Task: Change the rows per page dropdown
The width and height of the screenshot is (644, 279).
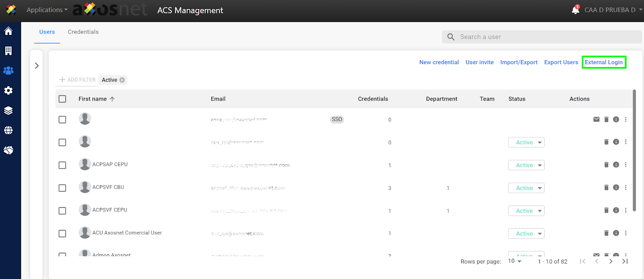Action: click(515, 261)
